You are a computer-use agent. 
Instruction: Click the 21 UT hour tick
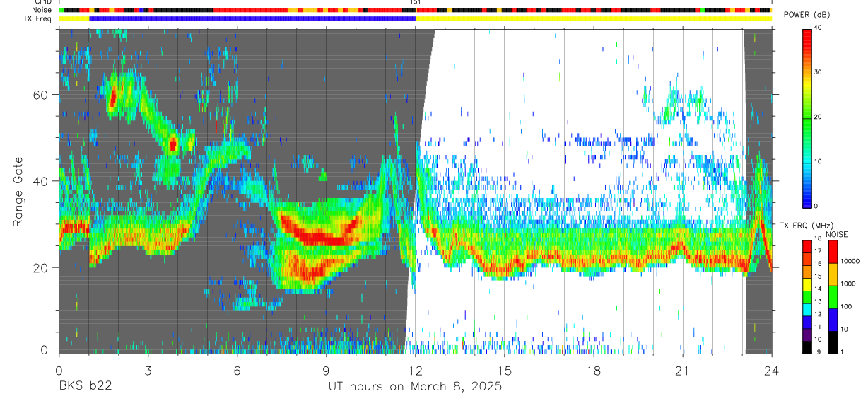tap(683, 370)
